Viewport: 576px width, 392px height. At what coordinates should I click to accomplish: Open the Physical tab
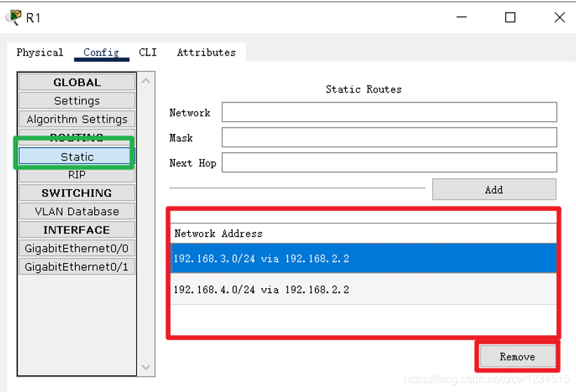tap(40, 53)
